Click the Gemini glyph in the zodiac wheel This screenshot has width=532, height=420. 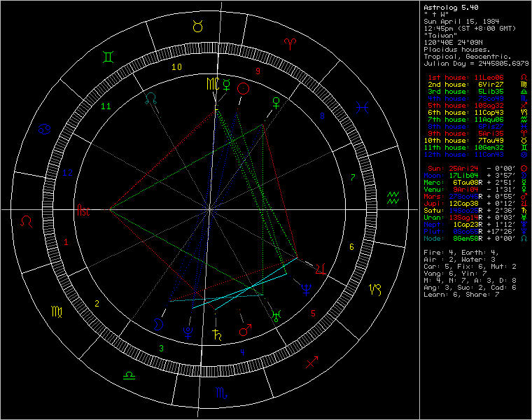(x=108, y=57)
